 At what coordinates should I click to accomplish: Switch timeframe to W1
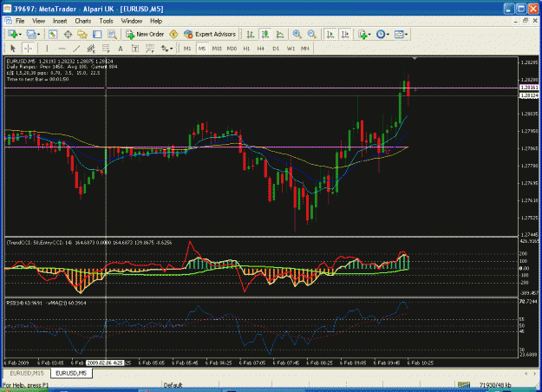click(291, 49)
